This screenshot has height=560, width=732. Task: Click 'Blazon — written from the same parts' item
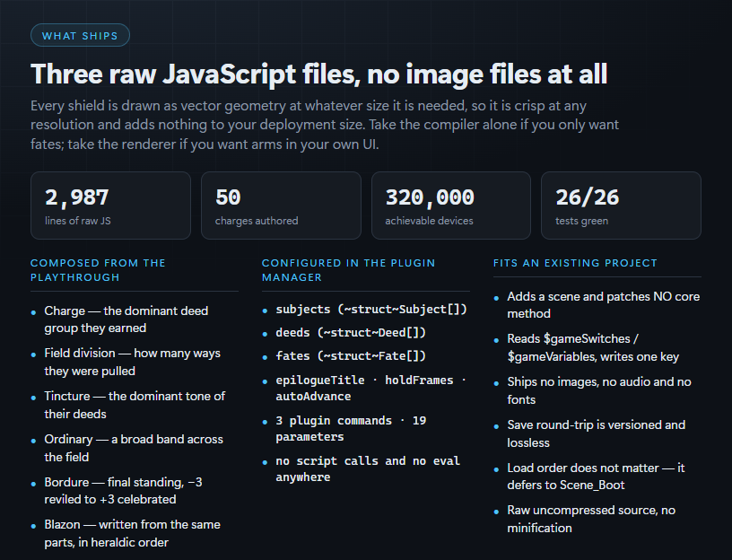pyautogui.click(x=132, y=533)
